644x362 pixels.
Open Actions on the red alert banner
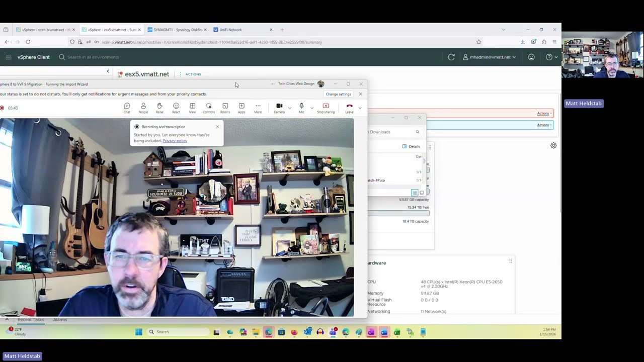pos(544,113)
